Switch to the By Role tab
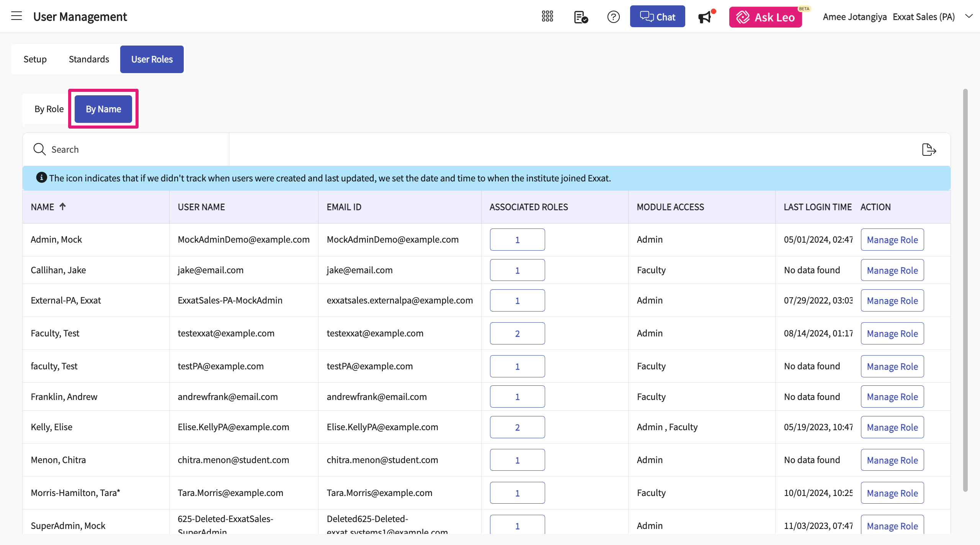 (x=49, y=109)
